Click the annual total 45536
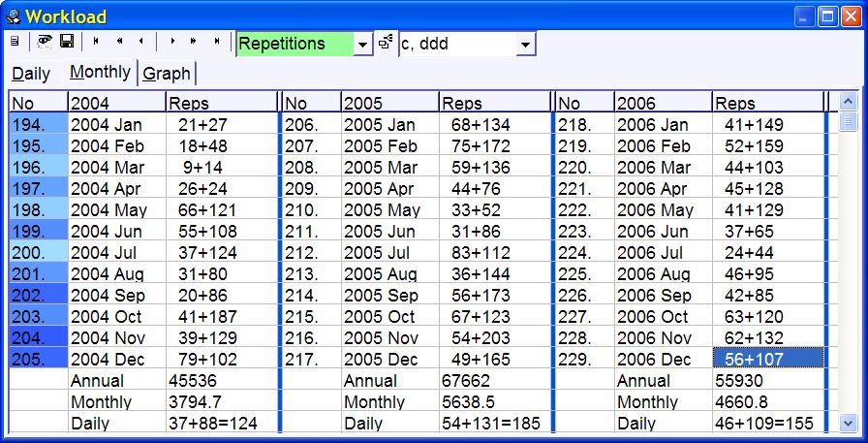 pyautogui.click(x=222, y=380)
